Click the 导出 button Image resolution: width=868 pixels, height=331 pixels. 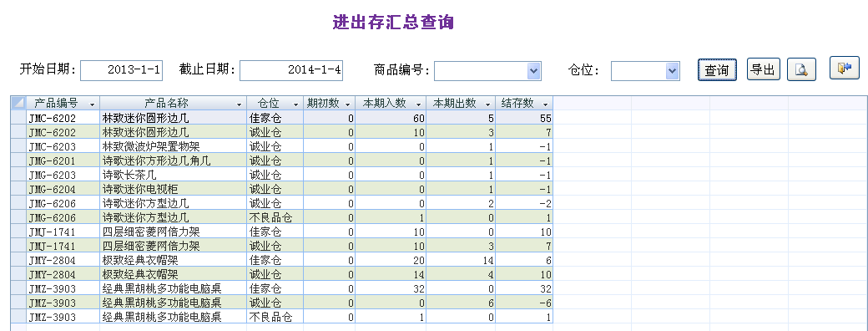point(764,69)
